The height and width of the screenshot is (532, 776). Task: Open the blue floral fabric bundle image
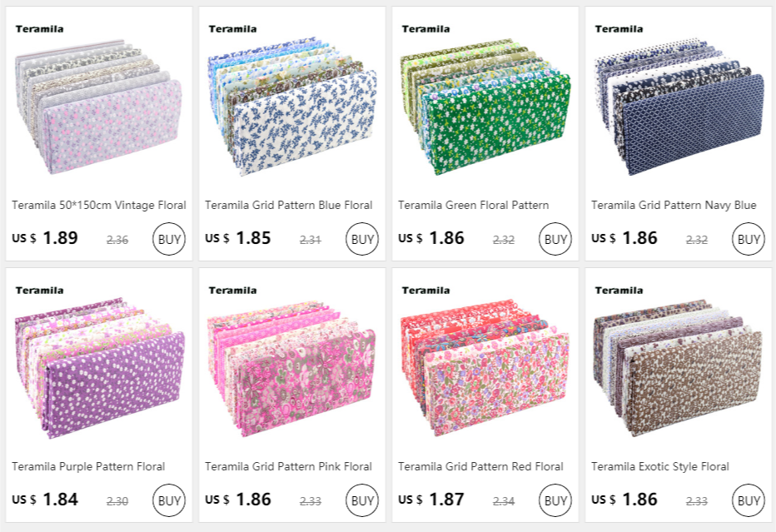[292, 107]
